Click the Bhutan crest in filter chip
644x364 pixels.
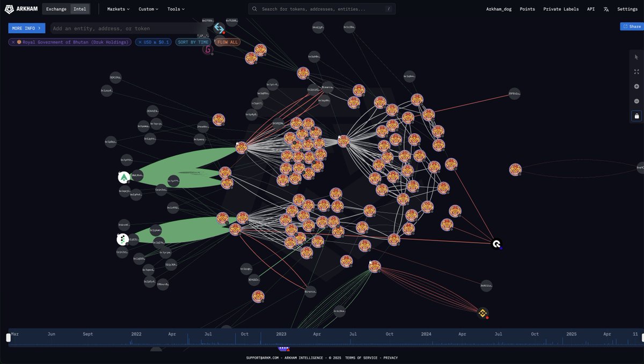click(19, 42)
